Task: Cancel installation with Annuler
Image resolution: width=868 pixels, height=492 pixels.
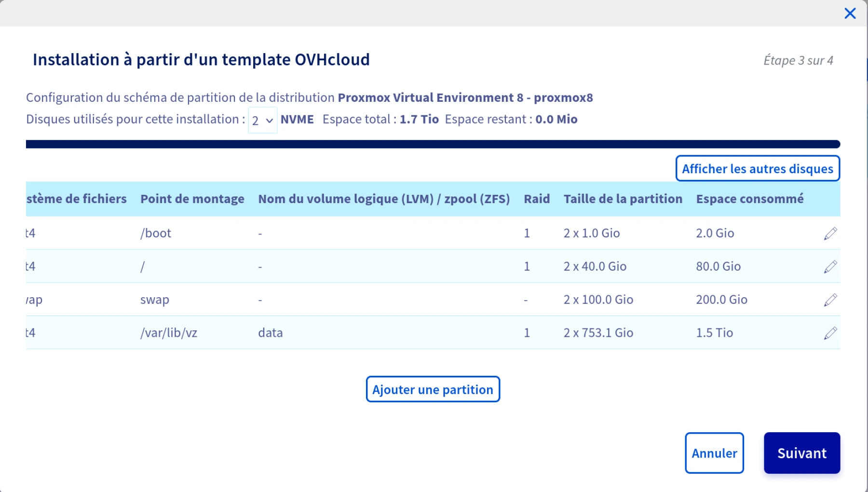Action: click(714, 453)
